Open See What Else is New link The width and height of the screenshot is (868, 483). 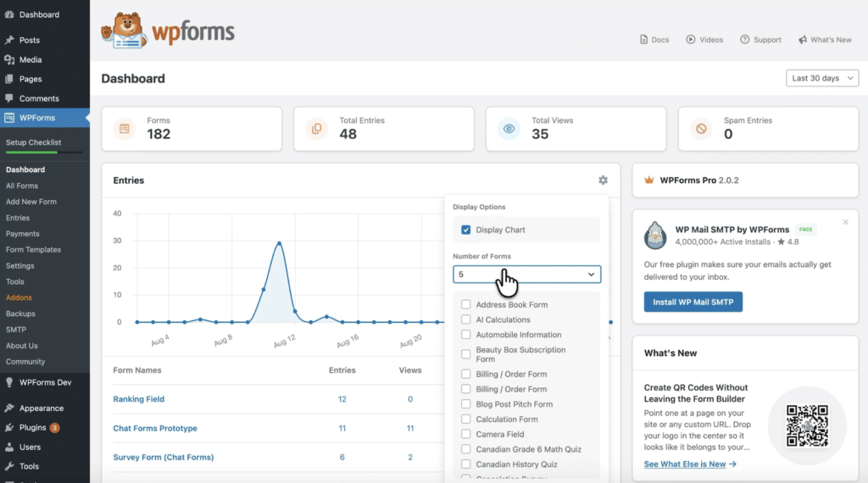pyautogui.click(x=690, y=464)
